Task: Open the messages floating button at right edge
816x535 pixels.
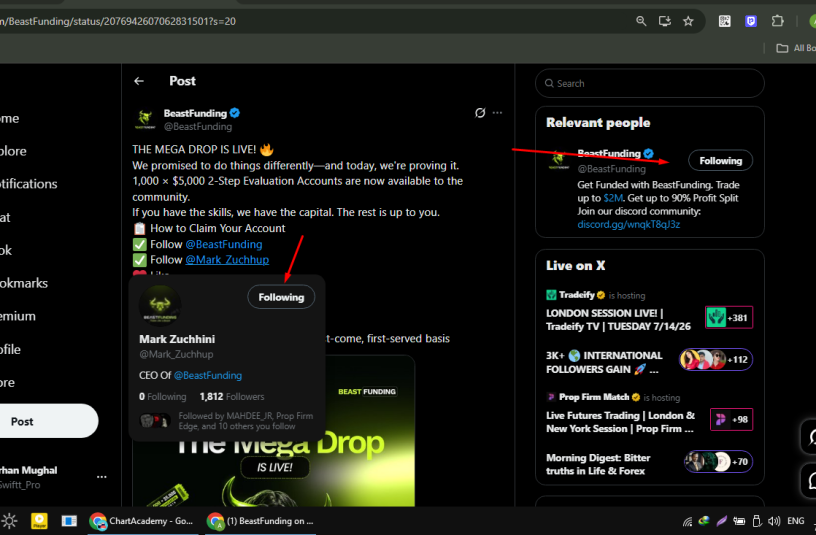Action: pos(809,479)
